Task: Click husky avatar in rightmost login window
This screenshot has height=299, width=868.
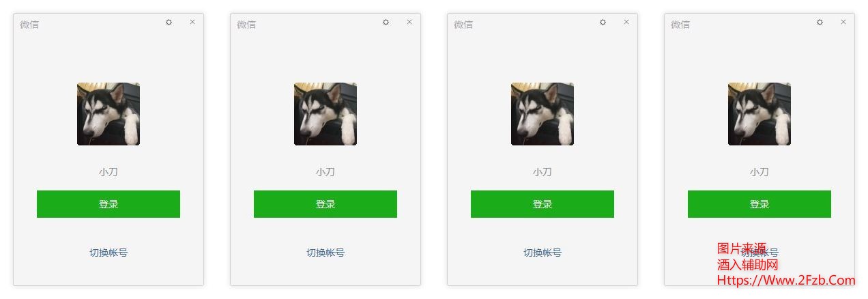Action: 759,114
